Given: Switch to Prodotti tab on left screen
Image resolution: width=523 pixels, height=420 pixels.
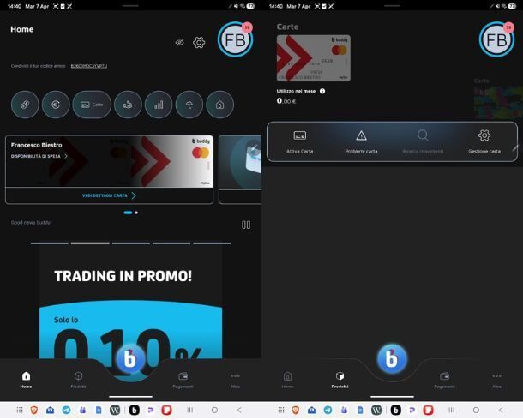Looking at the screenshot, I should (78, 379).
